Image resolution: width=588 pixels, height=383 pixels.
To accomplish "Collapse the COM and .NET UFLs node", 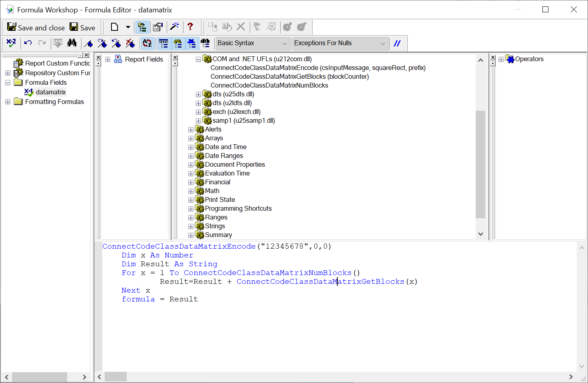I will pos(198,59).
